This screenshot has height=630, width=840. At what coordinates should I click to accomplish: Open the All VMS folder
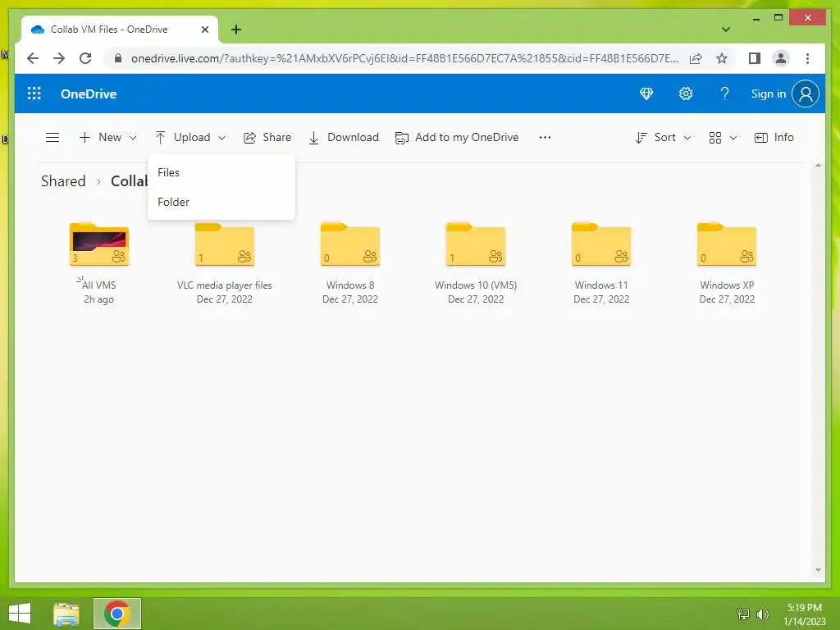[99, 244]
